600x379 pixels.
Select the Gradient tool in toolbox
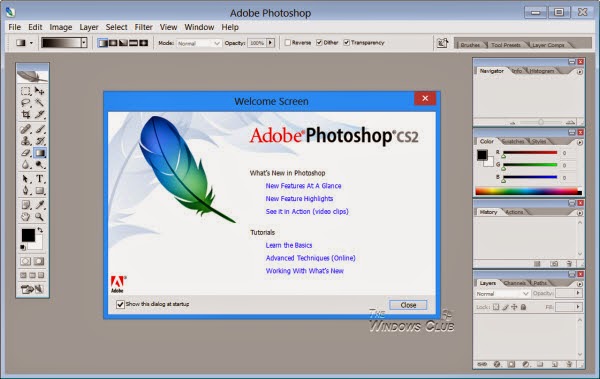39,153
